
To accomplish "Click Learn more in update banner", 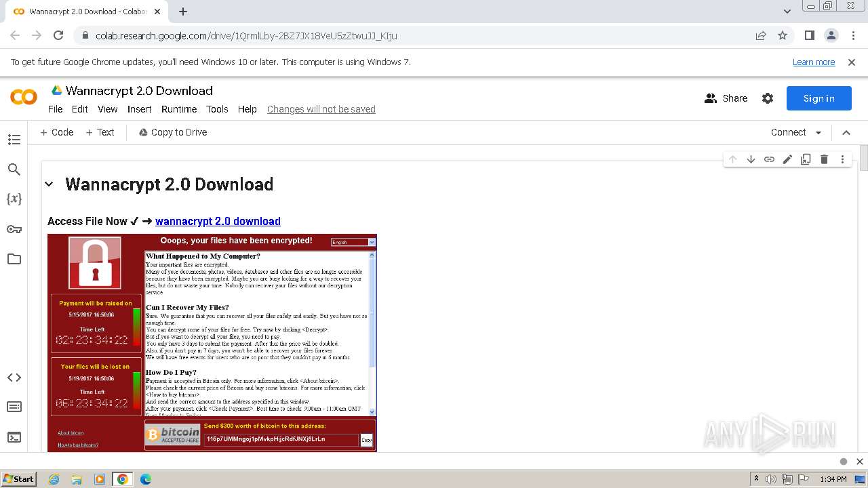I will pyautogui.click(x=814, y=62).
